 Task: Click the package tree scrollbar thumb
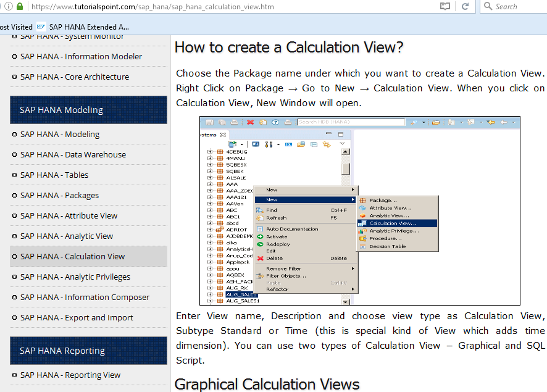pyautogui.click(x=346, y=168)
